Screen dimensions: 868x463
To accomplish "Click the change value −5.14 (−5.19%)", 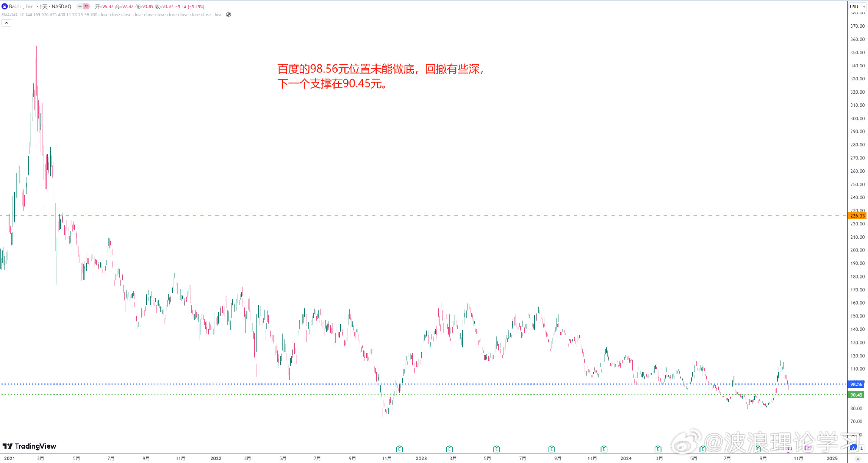I will pos(190,7).
